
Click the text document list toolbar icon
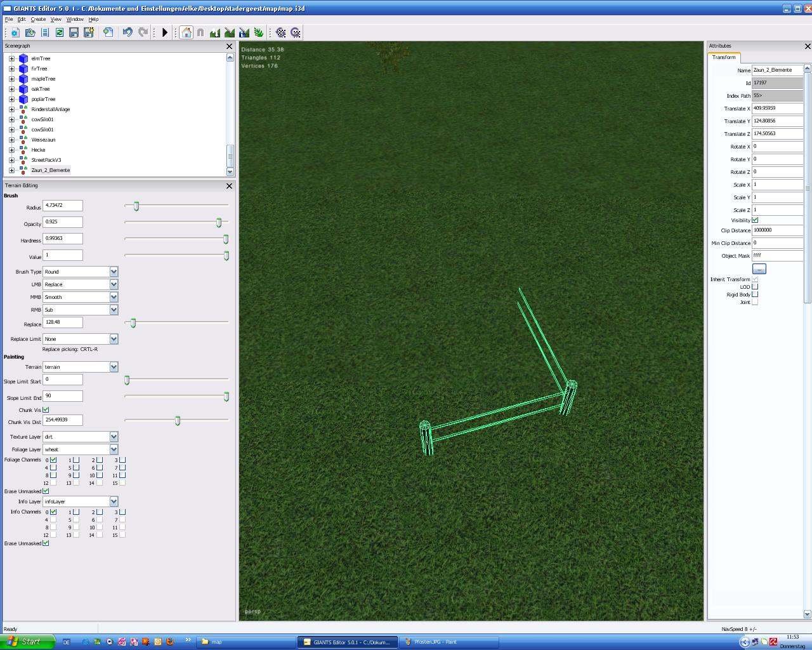point(44,32)
